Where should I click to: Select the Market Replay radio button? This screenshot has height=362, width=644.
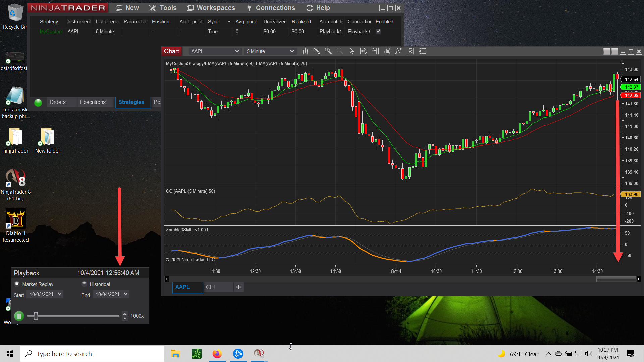[17, 284]
